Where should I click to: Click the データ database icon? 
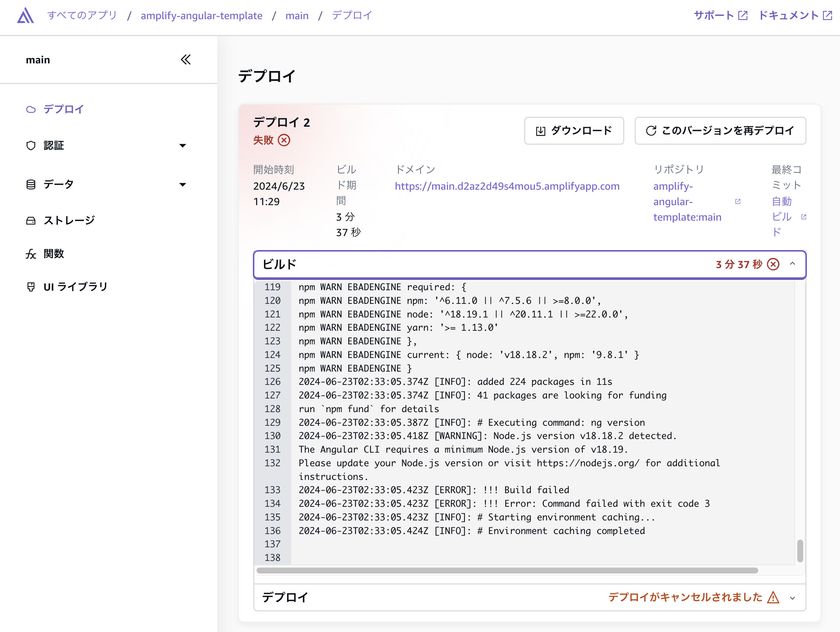click(31, 184)
